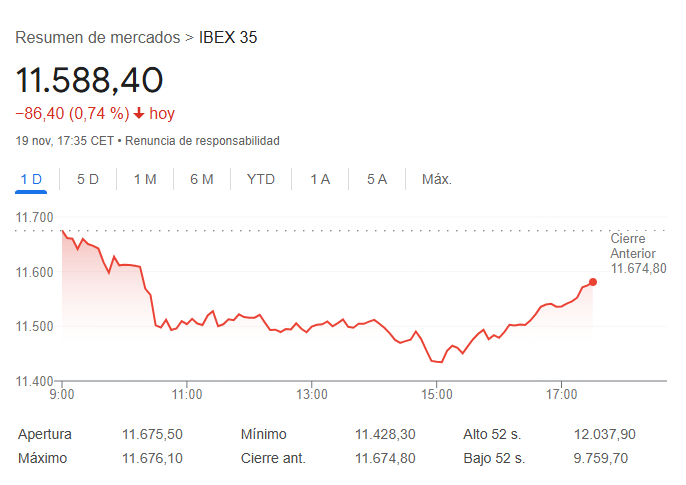Click the current price 11.588,40

click(x=89, y=80)
